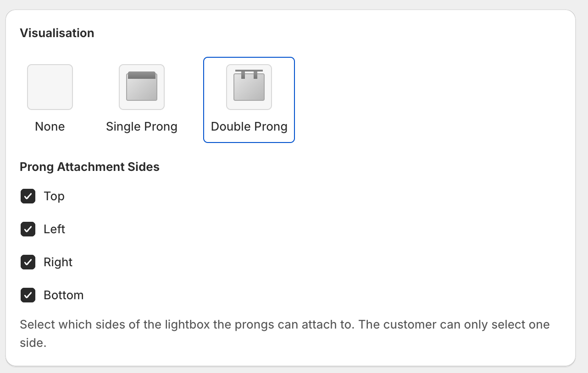Click the Top checkbox label text
The image size is (588, 373).
point(54,196)
